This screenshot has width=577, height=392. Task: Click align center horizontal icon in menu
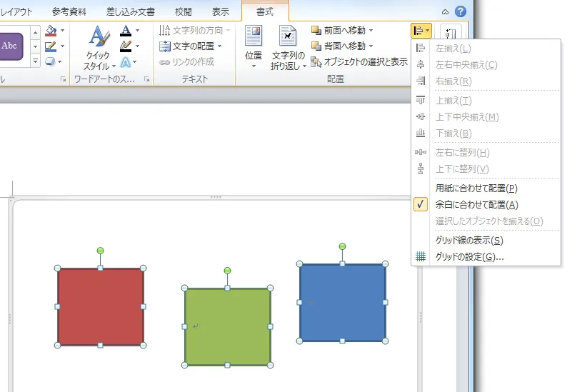pyautogui.click(x=421, y=65)
